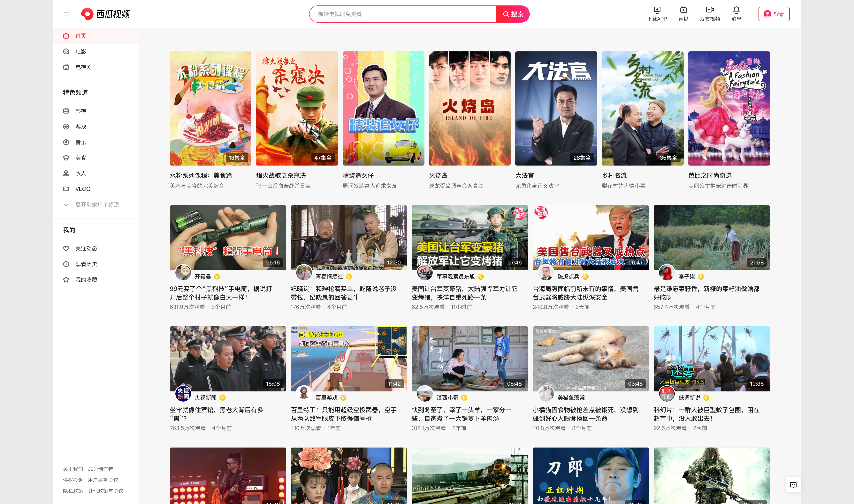854x504 pixels.
Task: Go to the 电影 menu item
Action: tap(80, 52)
